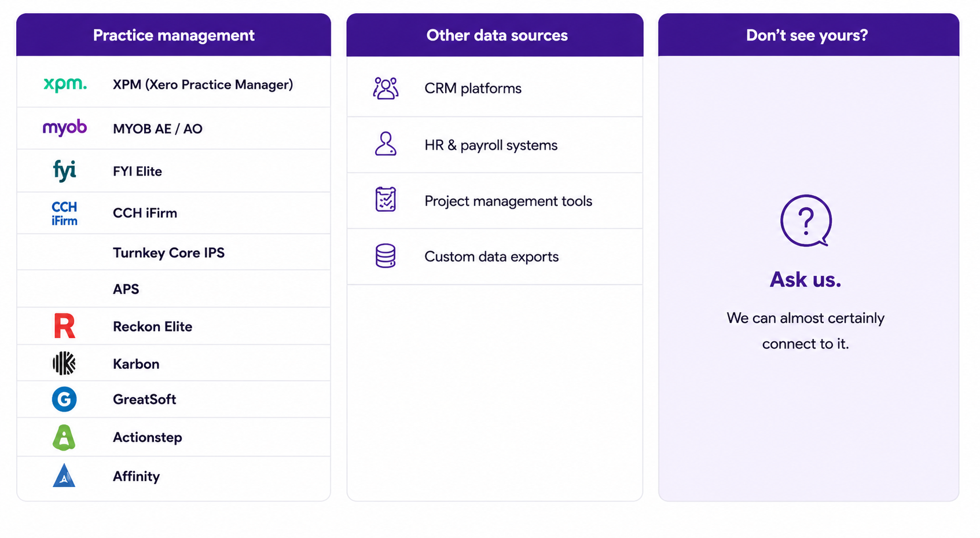
Task: Click the green xpm. logo
Action: 65,85
